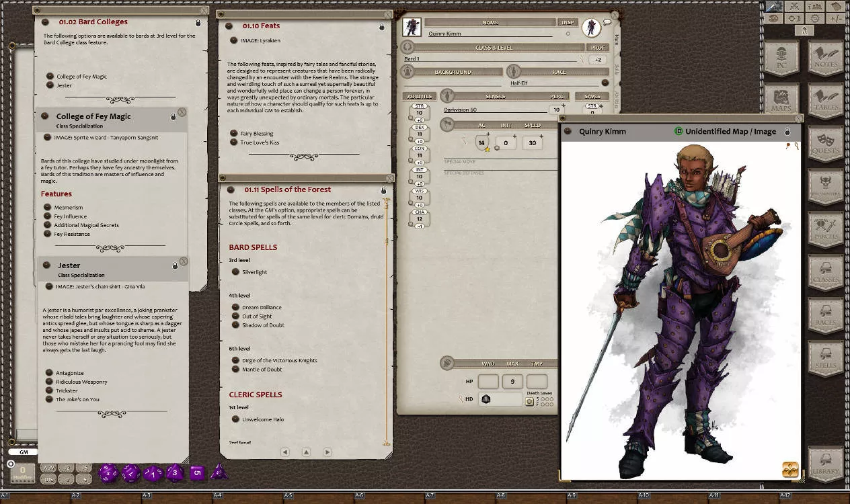The image size is (850, 504).
Task: Click the scrollbar in the Spells of the Forest window
Action: point(387,323)
